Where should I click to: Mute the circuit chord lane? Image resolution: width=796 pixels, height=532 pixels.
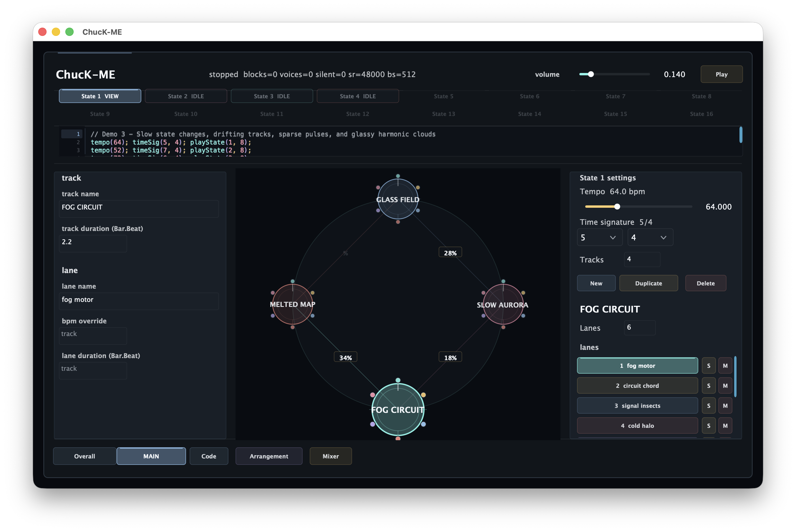[x=725, y=386]
